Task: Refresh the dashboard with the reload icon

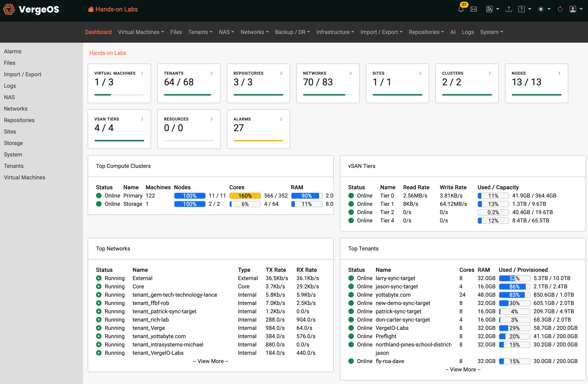Action: tap(560, 9)
